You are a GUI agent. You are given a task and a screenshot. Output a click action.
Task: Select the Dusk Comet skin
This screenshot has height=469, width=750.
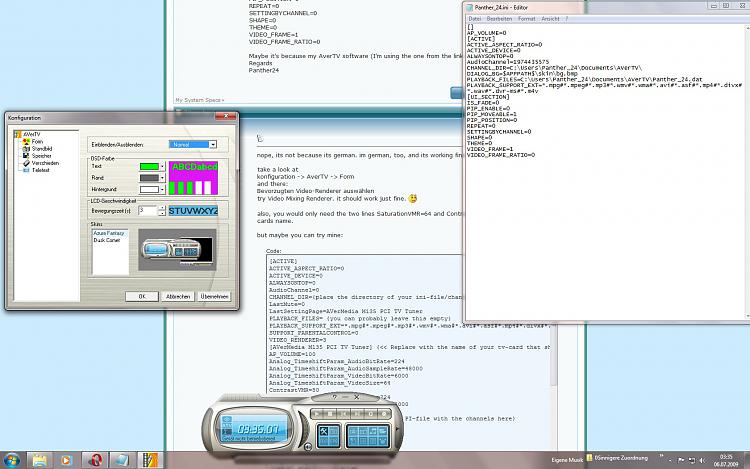point(107,240)
